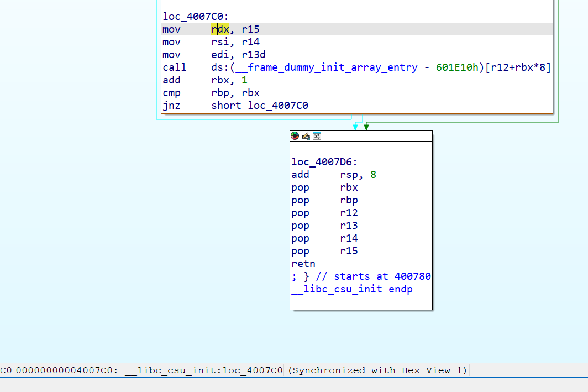Select the 'add rbx, 1' instruction
This screenshot has height=392, width=588.
[205, 80]
